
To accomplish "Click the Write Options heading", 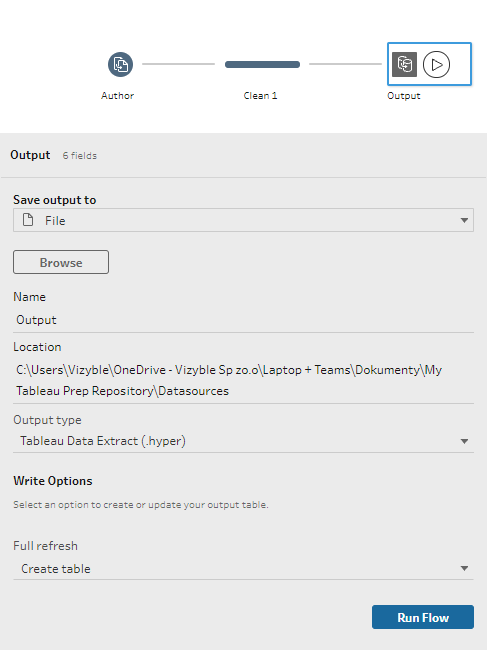I will [53, 481].
